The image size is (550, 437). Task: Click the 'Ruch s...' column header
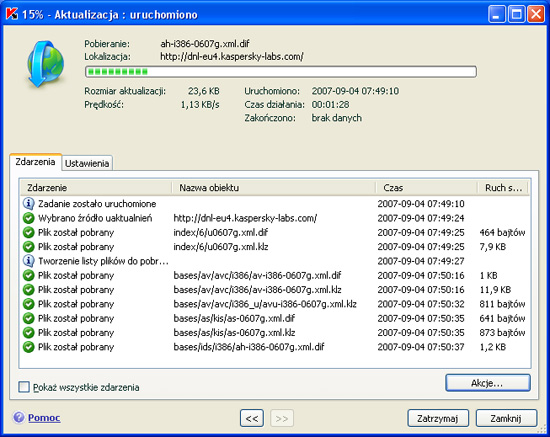click(503, 188)
